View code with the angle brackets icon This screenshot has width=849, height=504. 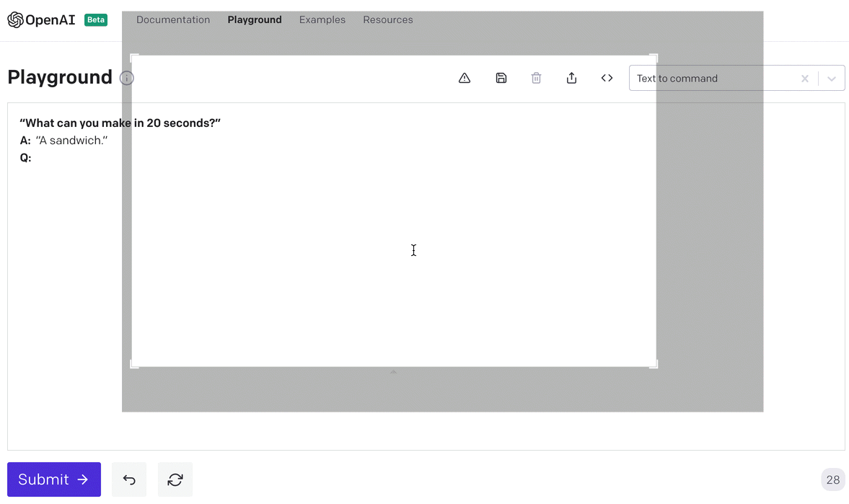[607, 79]
